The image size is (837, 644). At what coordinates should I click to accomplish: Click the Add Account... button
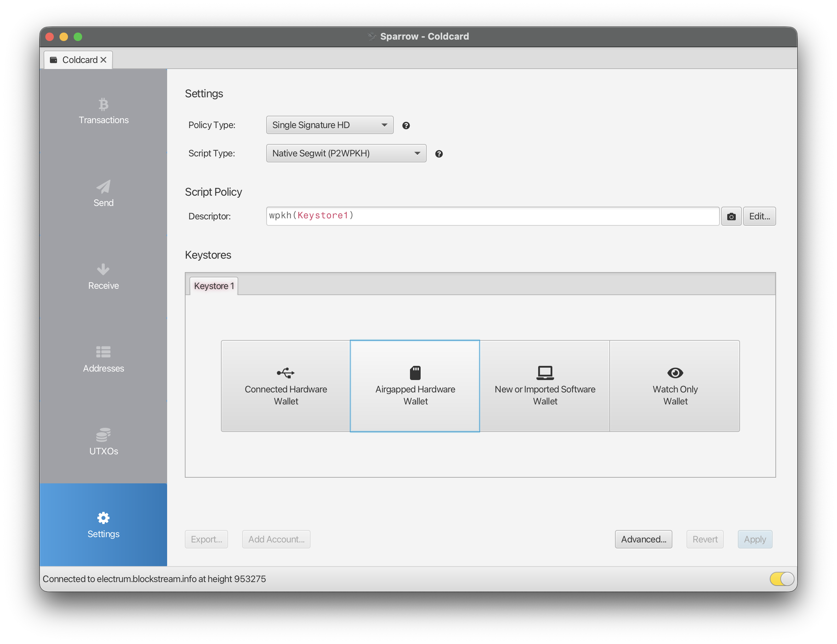click(276, 539)
